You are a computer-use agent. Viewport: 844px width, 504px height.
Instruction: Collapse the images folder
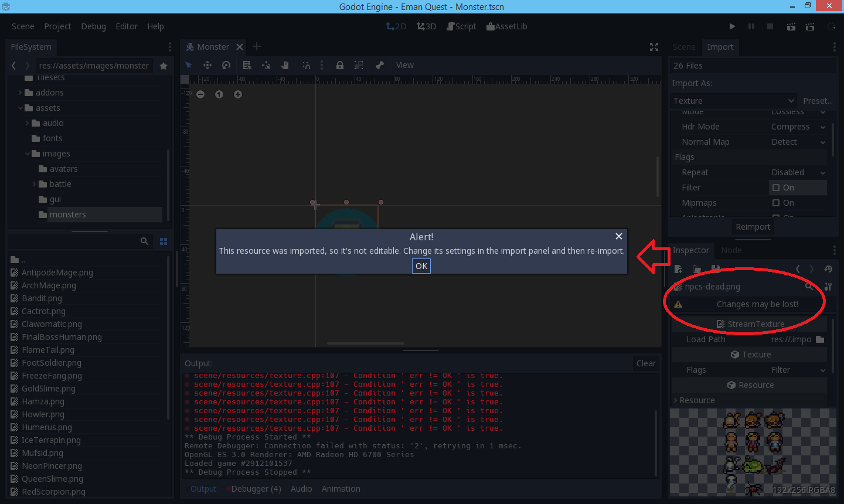click(x=27, y=154)
